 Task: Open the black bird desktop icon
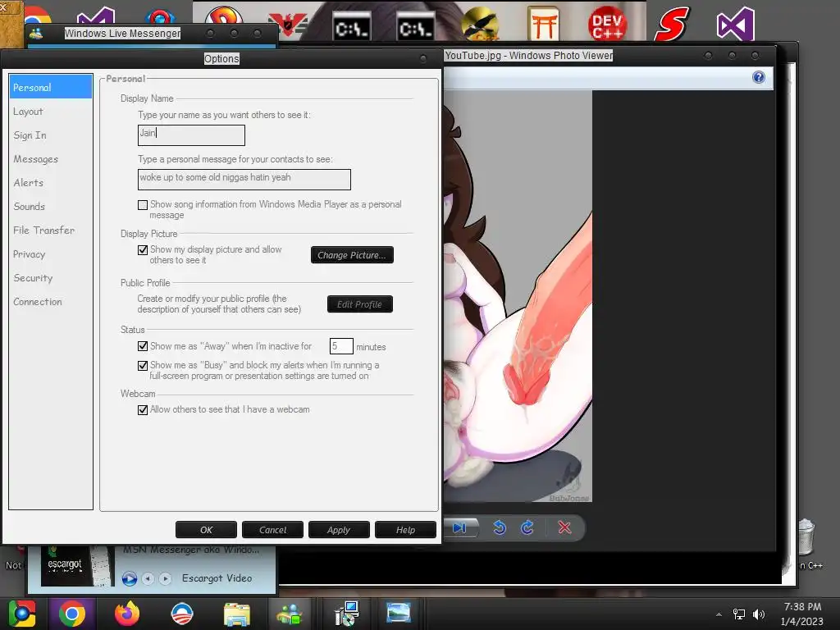pyautogui.click(x=479, y=24)
